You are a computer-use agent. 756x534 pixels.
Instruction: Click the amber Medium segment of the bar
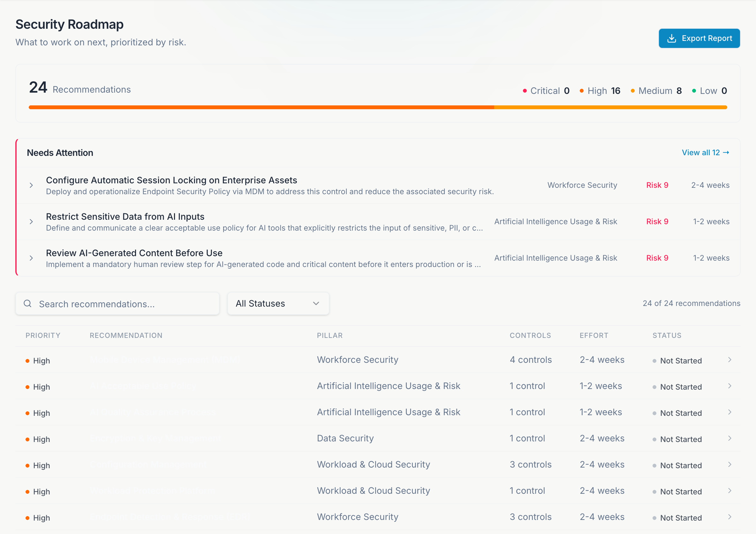611,107
